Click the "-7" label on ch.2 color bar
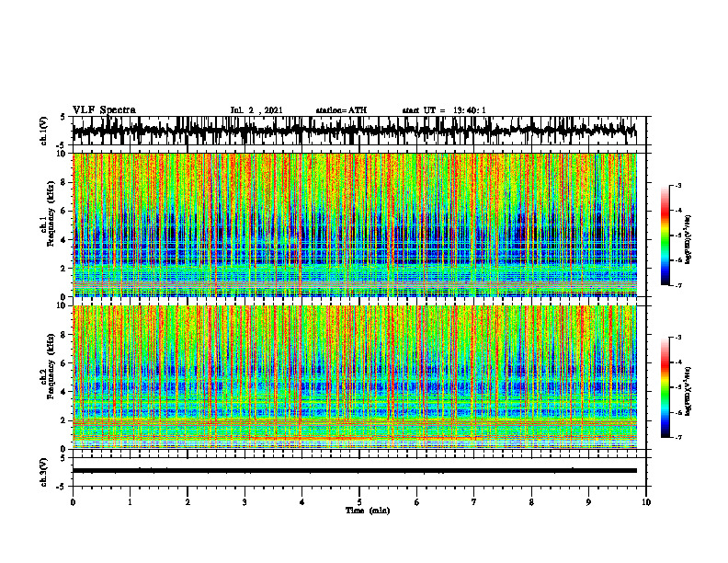 pos(678,438)
